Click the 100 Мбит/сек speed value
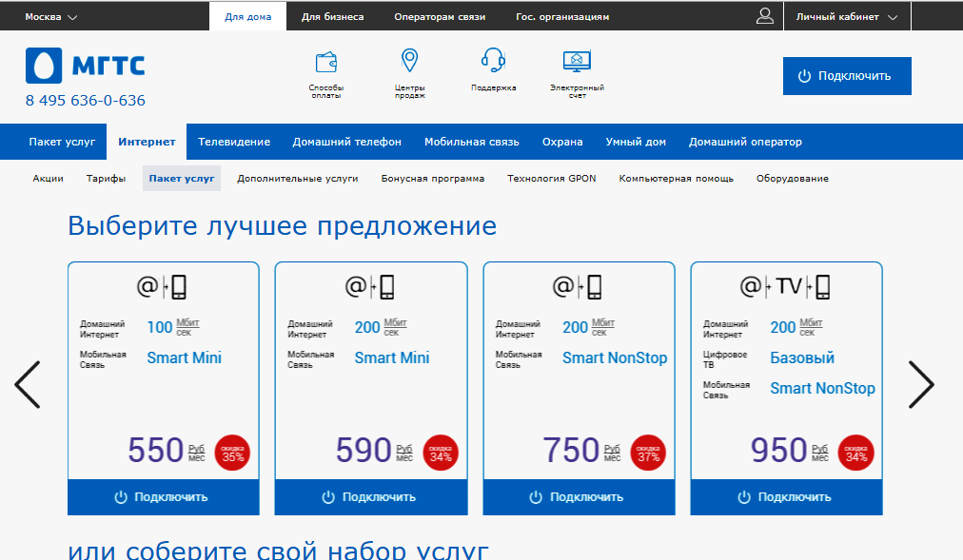 (x=173, y=327)
